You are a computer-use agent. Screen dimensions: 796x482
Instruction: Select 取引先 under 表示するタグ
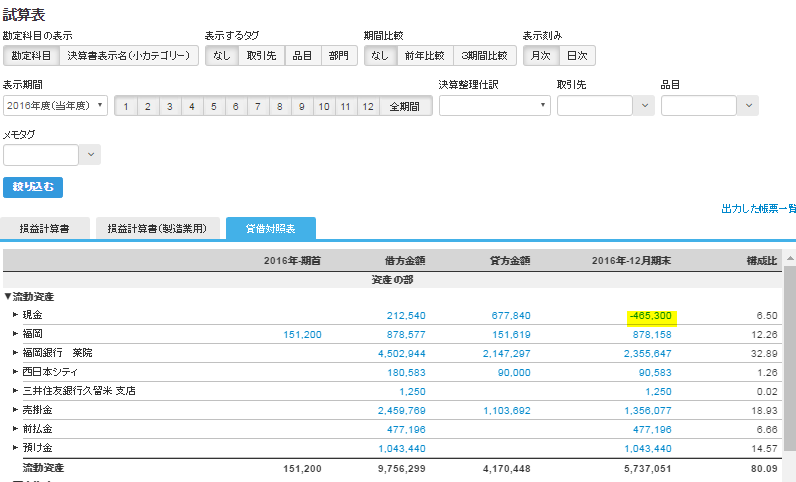coord(261,56)
